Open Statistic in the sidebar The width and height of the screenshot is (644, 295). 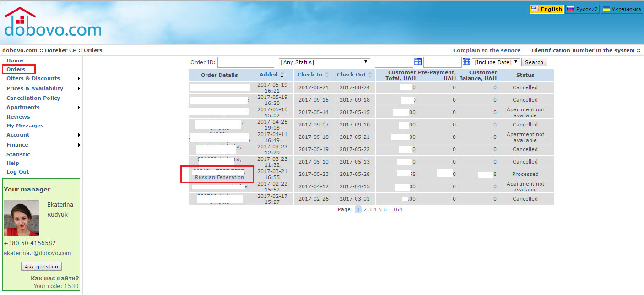click(x=18, y=154)
